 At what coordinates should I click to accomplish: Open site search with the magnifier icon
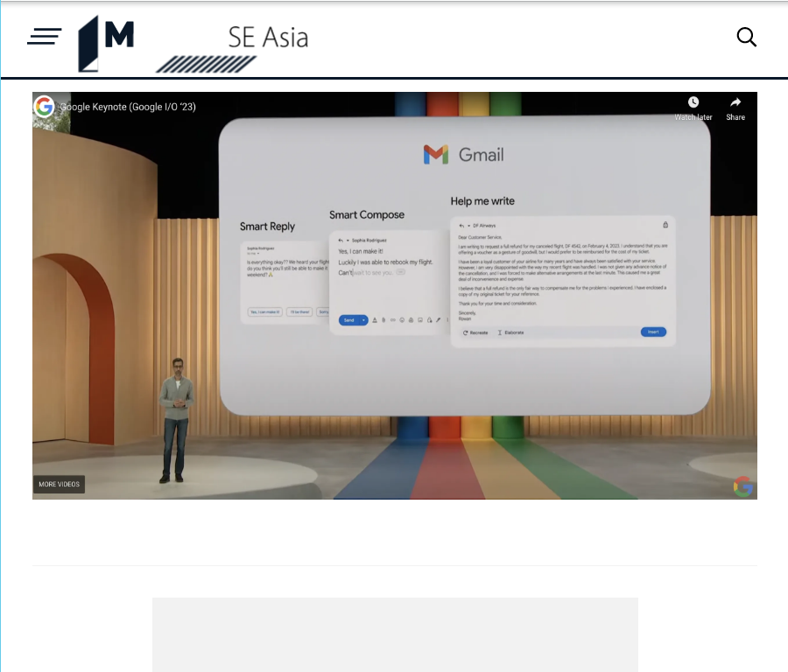point(746,37)
